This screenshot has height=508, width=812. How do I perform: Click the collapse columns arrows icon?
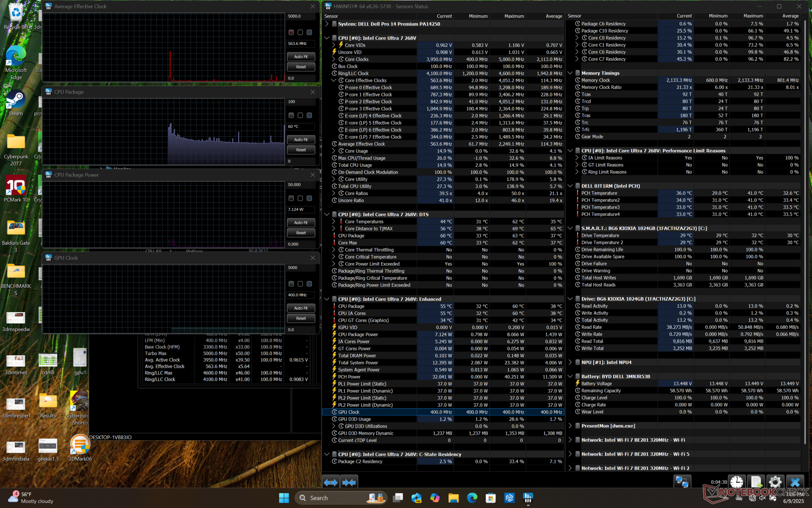349,482
